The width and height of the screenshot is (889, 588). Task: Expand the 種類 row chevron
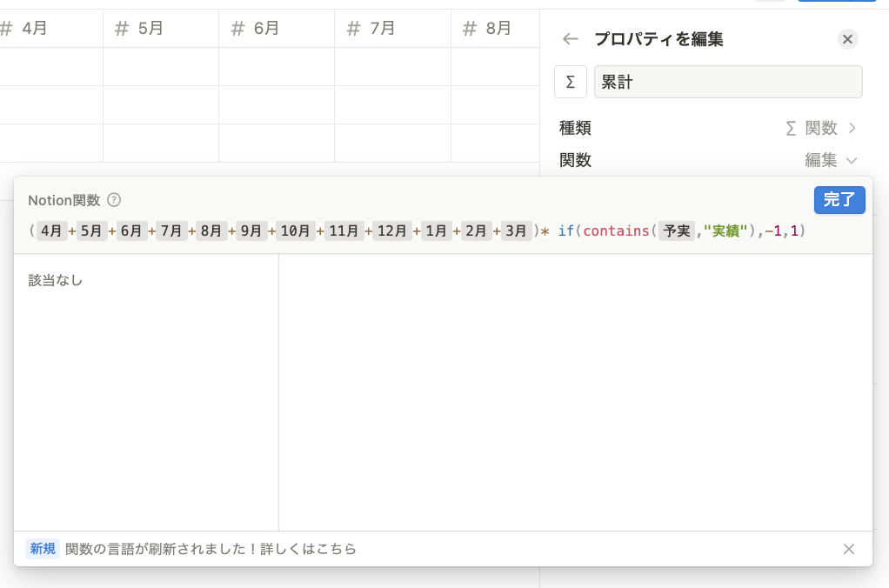(852, 128)
